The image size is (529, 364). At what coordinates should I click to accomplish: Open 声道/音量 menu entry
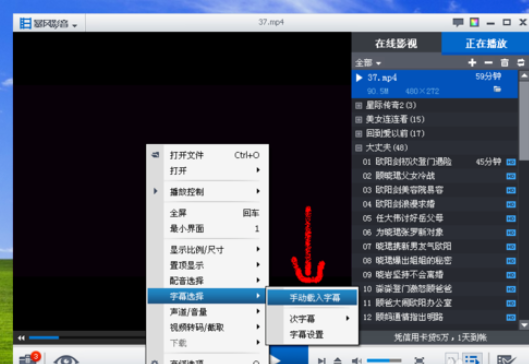click(208, 312)
